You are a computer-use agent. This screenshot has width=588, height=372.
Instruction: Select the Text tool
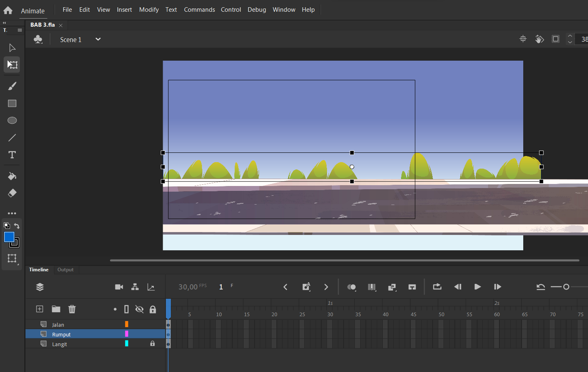pyautogui.click(x=12, y=155)
